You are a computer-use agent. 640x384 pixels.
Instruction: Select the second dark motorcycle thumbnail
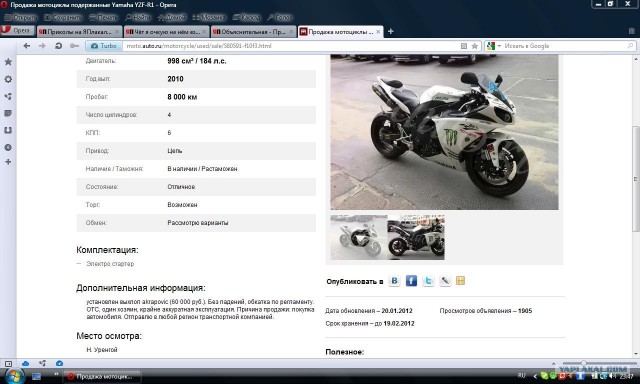click(416, 237)
